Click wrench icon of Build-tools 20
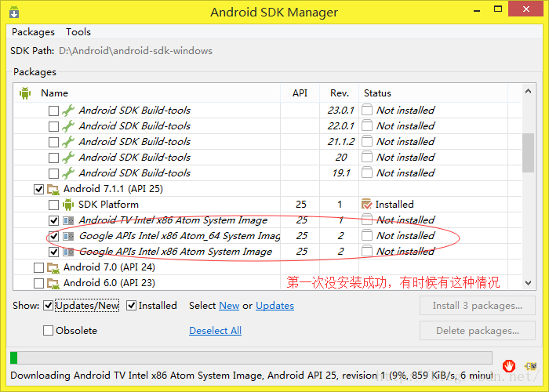549x392 pixels. tap(68, 158)
